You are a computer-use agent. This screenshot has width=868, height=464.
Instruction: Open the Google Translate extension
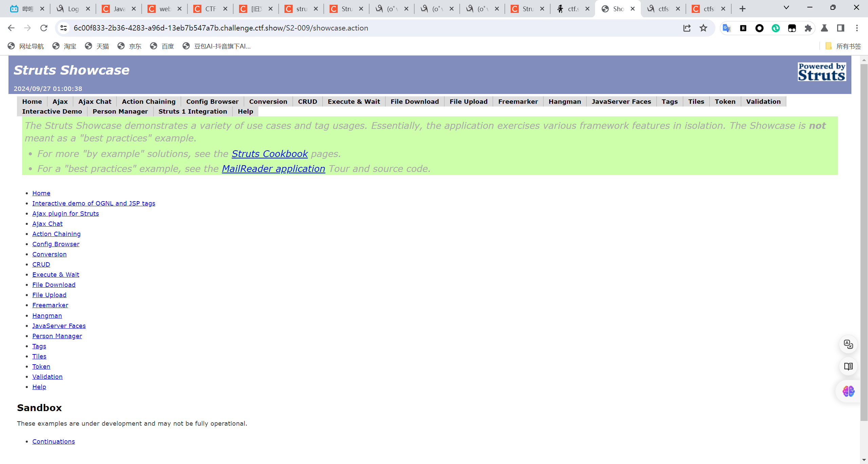pyautogui.click(x=727, y=28)
